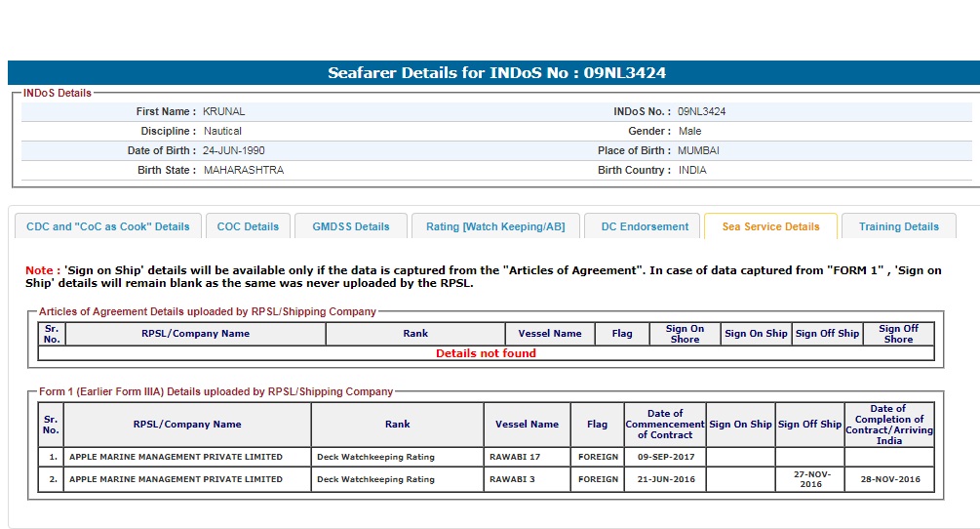Screen dimensions: 980x529
Task: Open the GMDSS Details tab
Action: [351, 226]
